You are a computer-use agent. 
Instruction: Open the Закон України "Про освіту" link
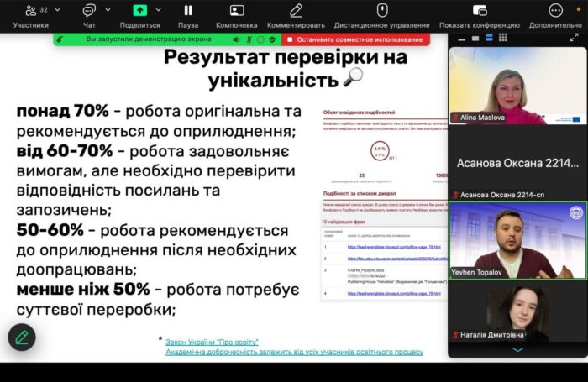(x=212, y=341)
